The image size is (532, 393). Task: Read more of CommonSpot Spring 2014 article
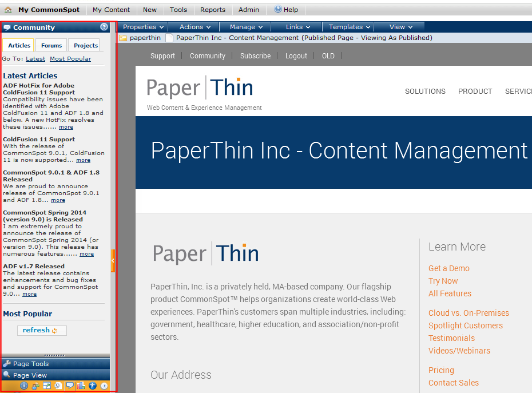[x=86, y=254]
